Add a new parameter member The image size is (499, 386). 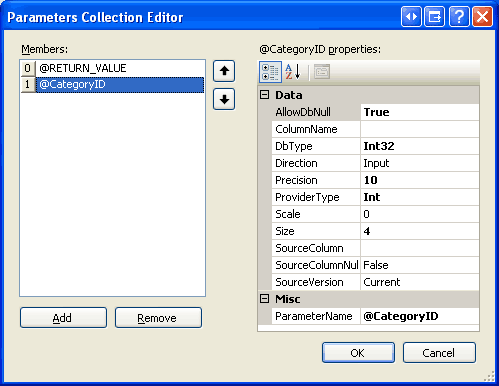63,318
